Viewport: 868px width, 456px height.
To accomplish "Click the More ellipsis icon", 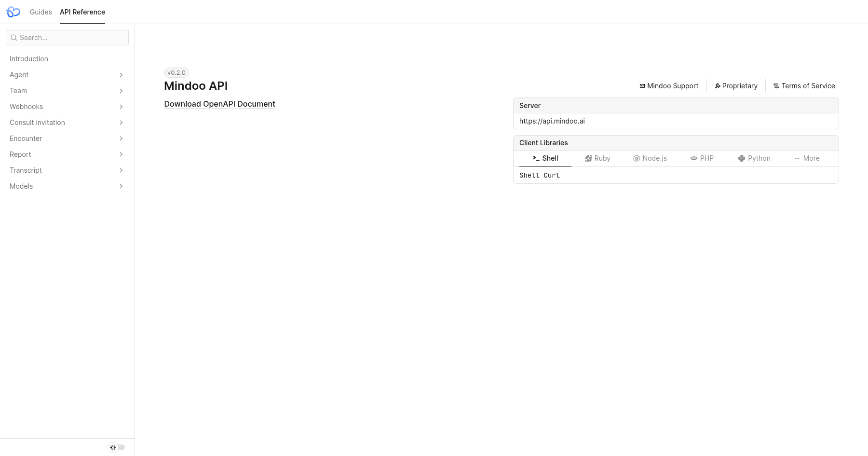I will point(797,158).
